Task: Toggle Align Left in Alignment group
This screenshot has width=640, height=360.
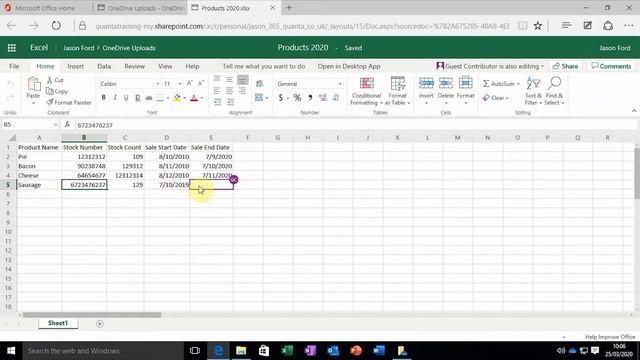Action: (217, 91)
